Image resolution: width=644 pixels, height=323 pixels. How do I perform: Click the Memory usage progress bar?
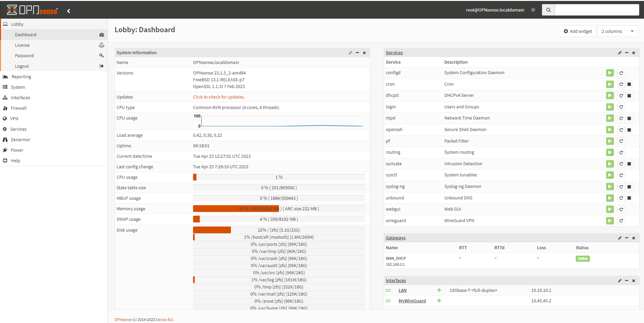pos(279,209)
